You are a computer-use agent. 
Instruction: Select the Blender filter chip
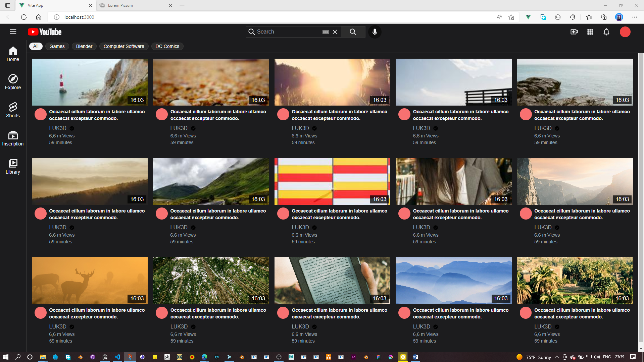[x=84, y=46]
